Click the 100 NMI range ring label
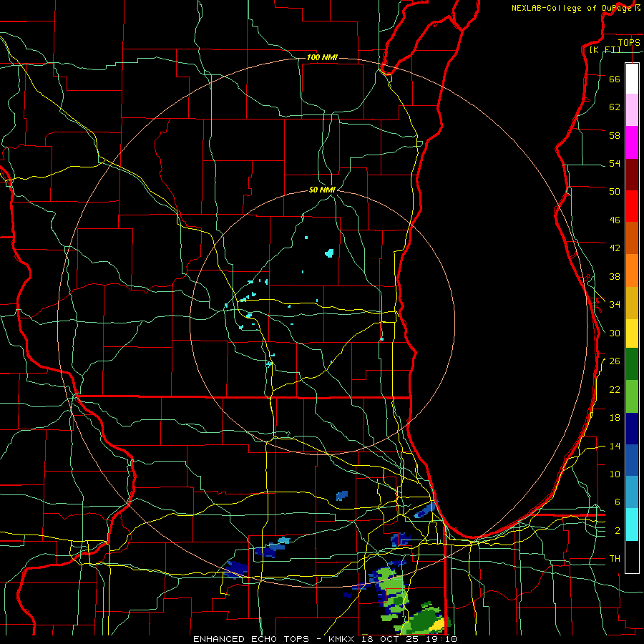Screen dimensions: 644x644 pos(322,57)
